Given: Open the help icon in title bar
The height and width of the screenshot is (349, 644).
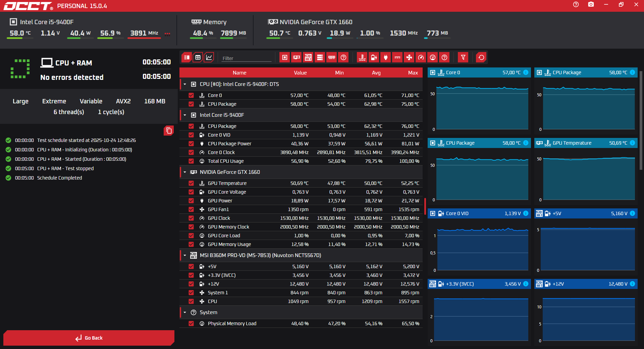Looking at the screenshot, I should (576, 4).
